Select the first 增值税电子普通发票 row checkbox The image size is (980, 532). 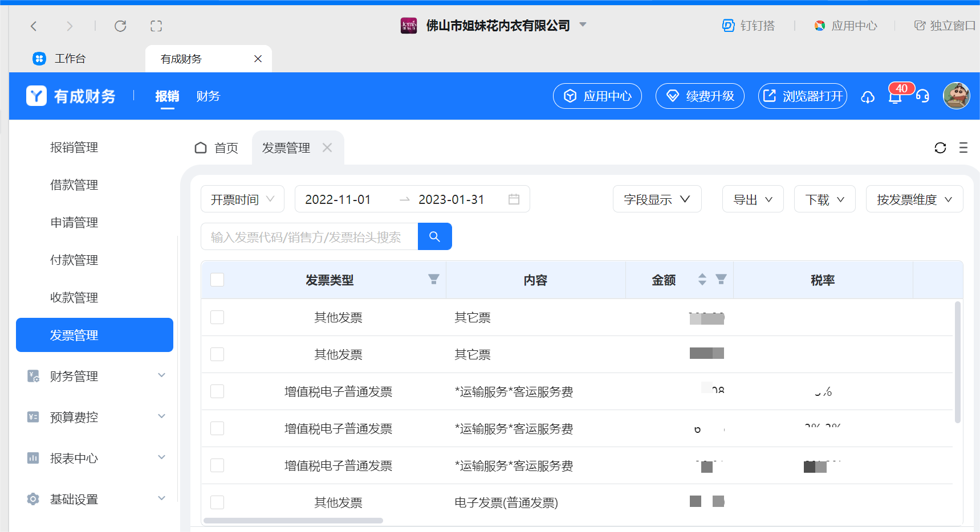217,391
